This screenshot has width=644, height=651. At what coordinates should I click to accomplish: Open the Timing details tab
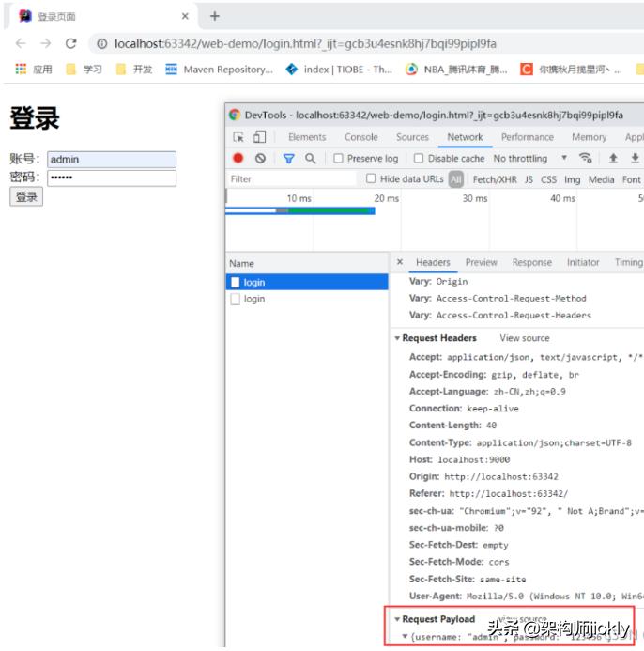[629, 262]
